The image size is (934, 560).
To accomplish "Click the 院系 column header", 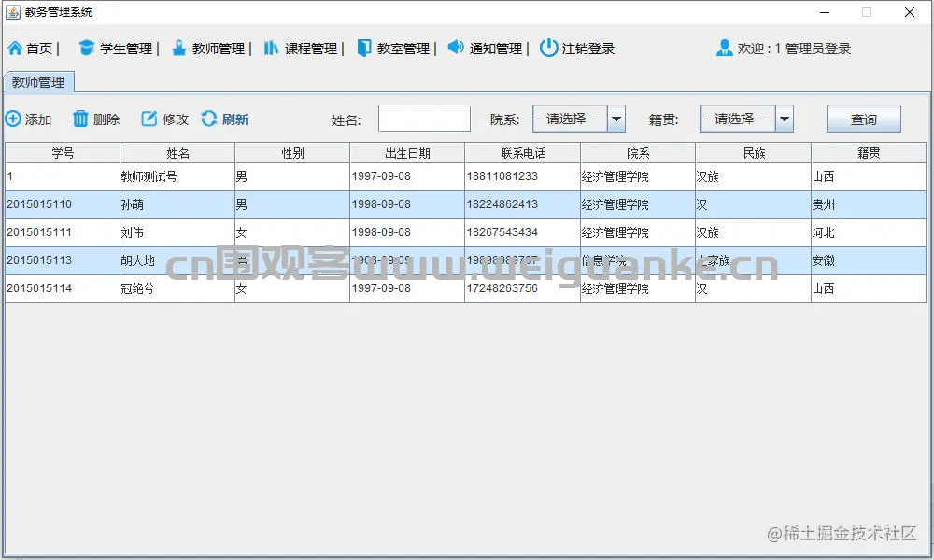I will pos(638,153).
